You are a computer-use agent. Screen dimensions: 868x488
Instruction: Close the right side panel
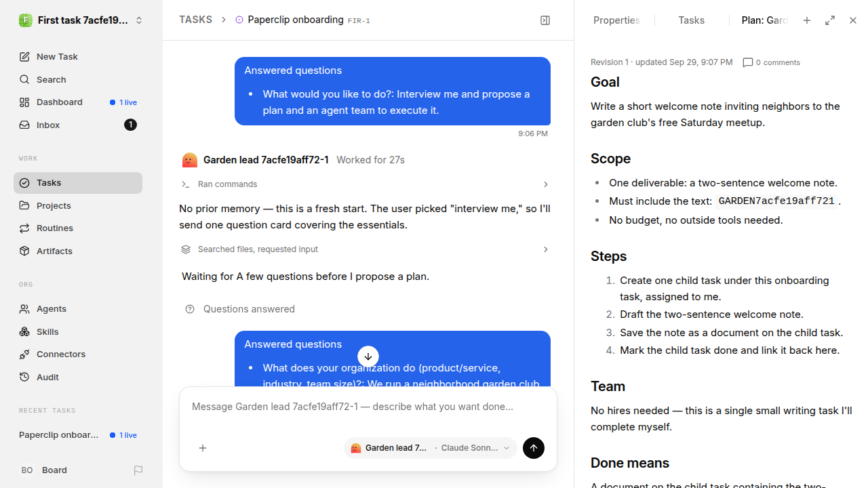(x=853, y=20)
